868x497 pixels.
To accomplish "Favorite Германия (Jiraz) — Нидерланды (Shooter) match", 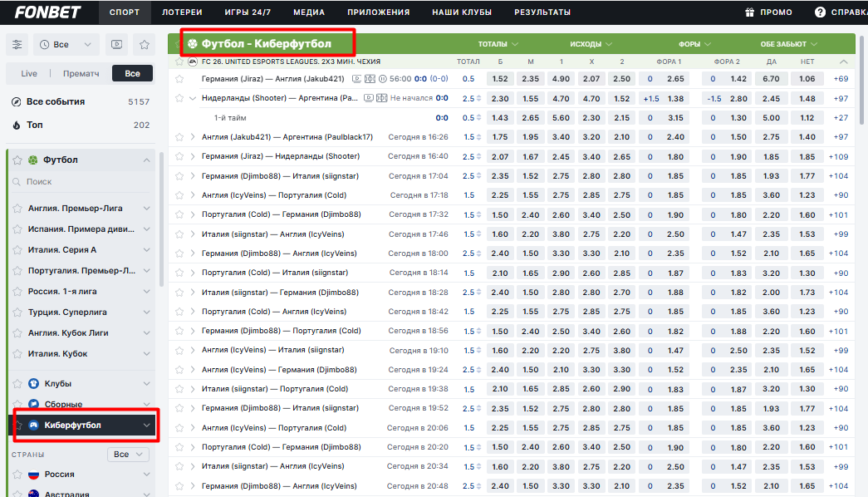I will tap(179, 157).
